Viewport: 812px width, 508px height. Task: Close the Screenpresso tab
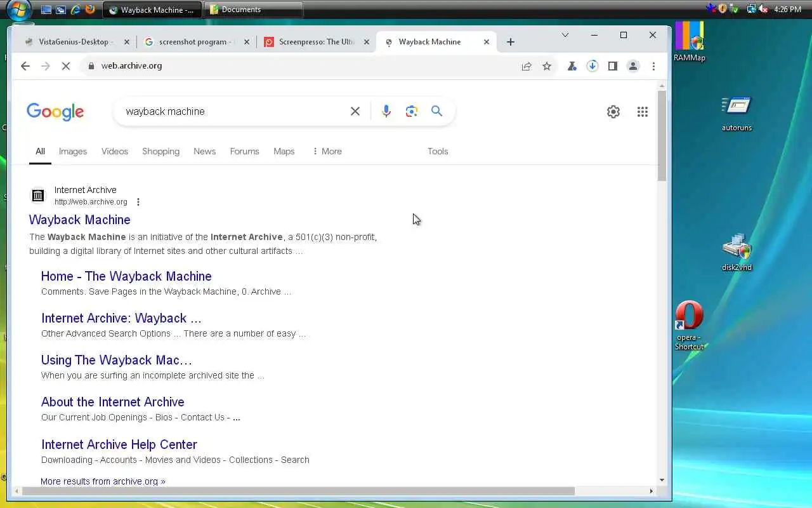point(366,42)
